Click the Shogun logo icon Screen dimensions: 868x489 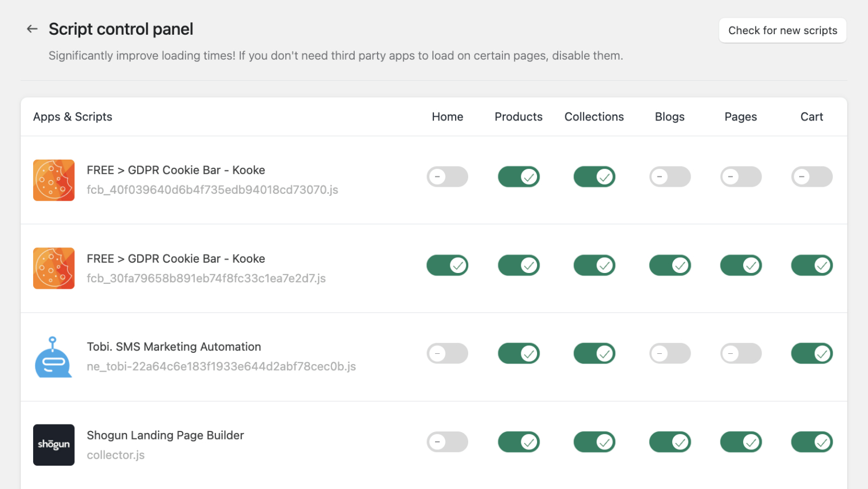[53, 445]
